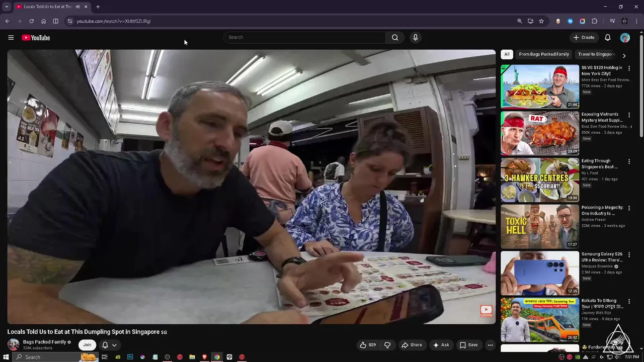Save video to a playlist
The image size is (644, 362).
pyautogui.click(x=468, y=345)
